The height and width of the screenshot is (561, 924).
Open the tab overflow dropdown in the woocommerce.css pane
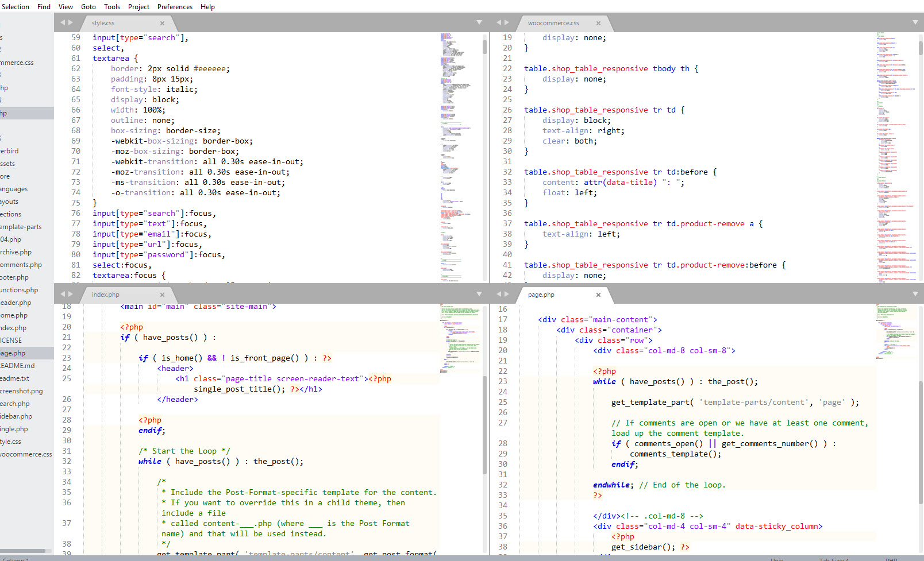coord(915,23)
